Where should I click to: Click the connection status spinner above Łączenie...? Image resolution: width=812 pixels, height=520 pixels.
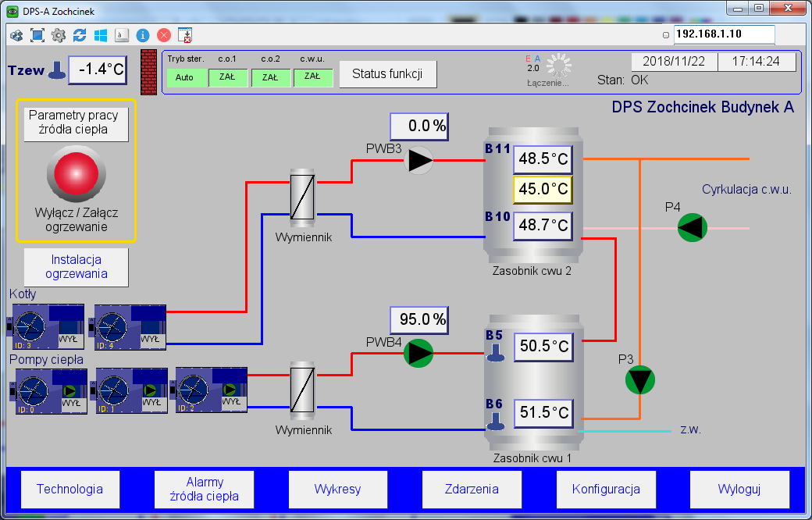click(559, 66)
